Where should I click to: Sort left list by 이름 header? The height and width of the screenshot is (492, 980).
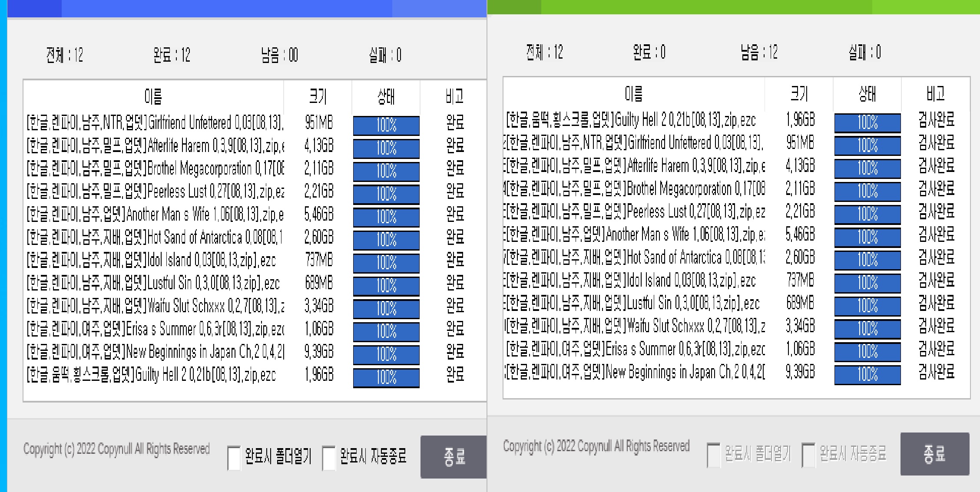click(153, 96)
